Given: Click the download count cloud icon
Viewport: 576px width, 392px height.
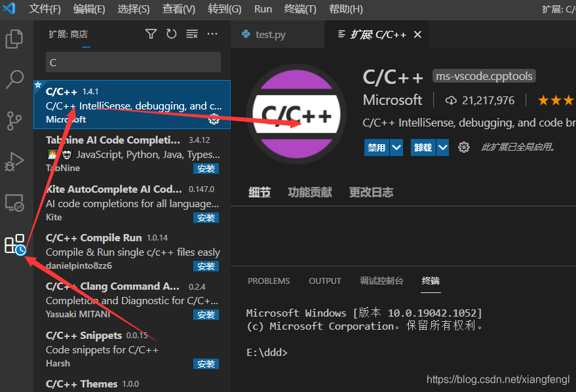Looking at the screenshot, I should click(x=451, y=100).
